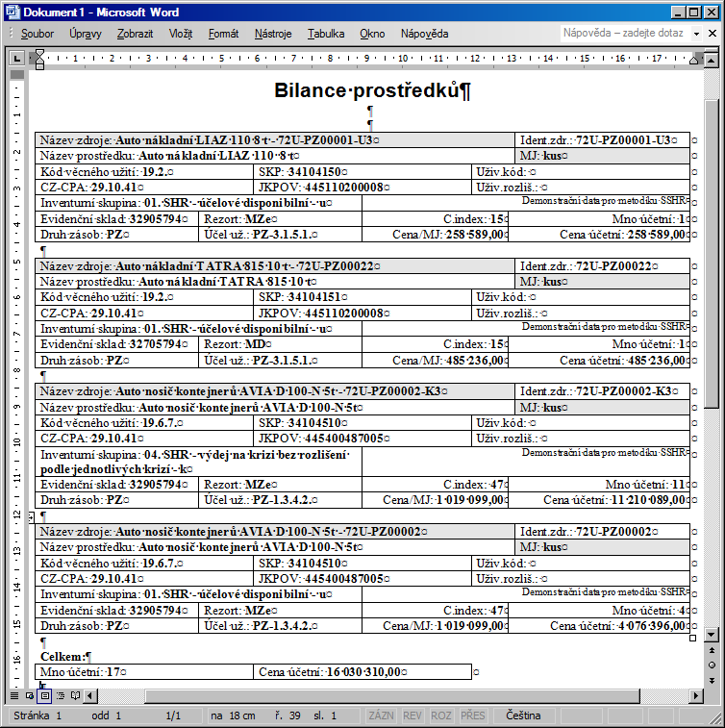Click the first-line indent marker on ruler

[x=40, y=54]
